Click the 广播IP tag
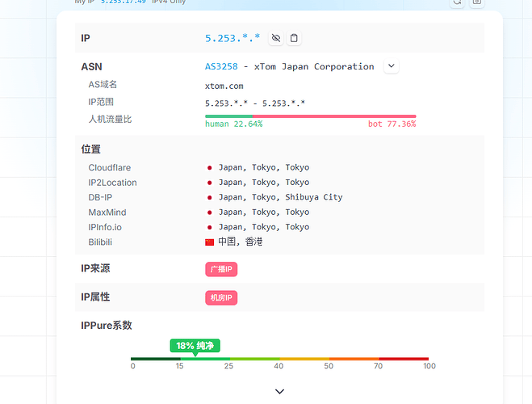The image size is (532, 404). (221, 269)
